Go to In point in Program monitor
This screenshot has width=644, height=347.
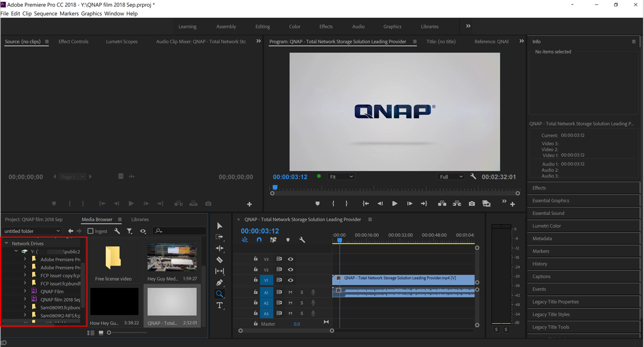tap(366, 203)
